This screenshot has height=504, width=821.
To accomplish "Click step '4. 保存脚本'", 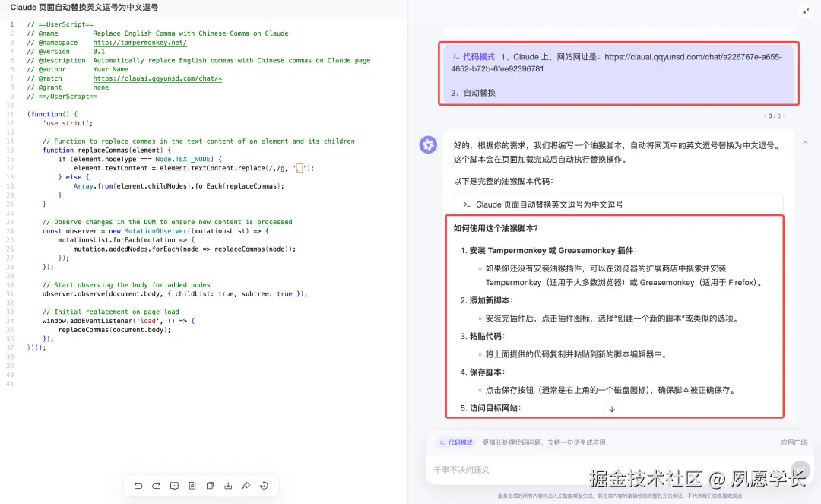I will [x=482, y=372].
